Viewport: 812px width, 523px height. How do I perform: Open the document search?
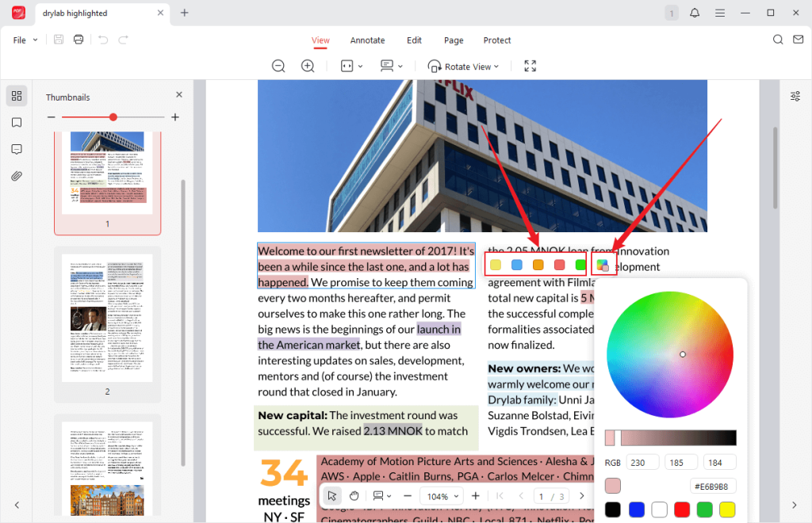coord(777,39)
